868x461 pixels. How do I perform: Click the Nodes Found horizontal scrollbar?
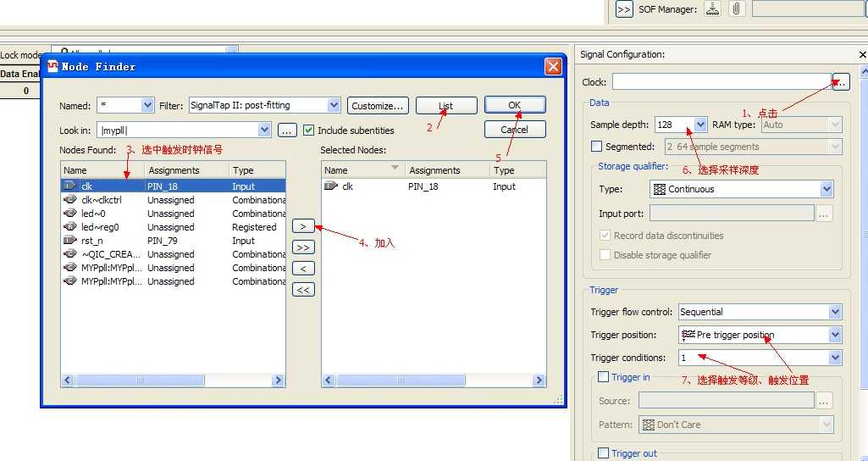coord(174,380)
